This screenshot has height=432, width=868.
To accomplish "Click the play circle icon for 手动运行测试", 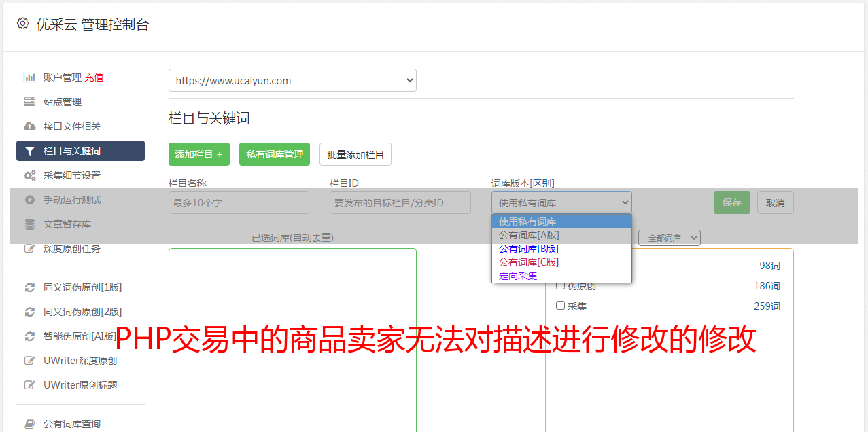I will click(x=30, y=200).
